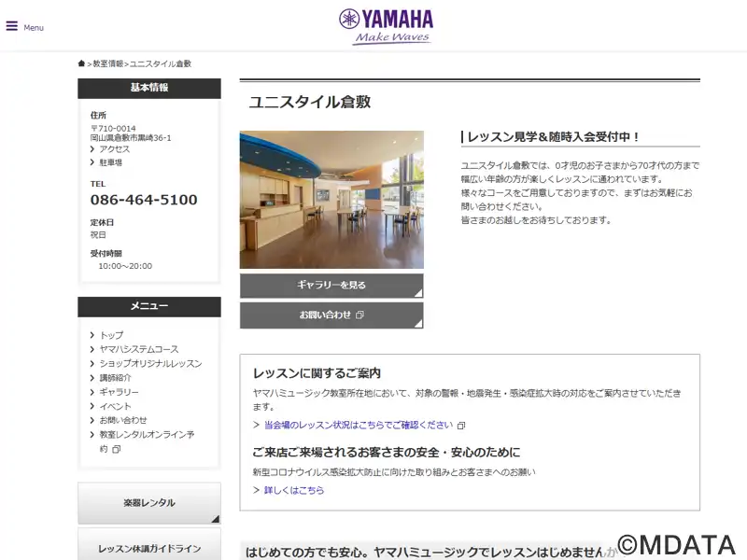Select ギャラリー in the sidebar menu
The width and height of the screenshot is (747, 560).
tap(120, 392)
